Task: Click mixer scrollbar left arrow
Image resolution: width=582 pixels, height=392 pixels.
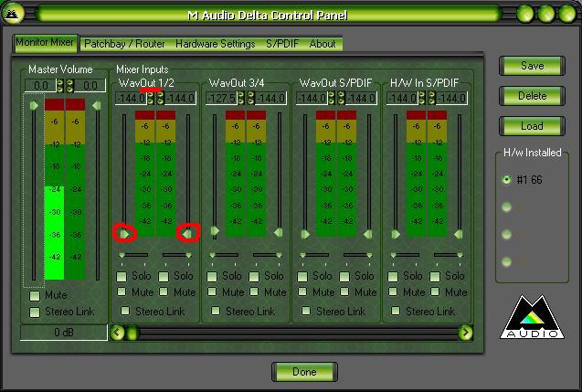Action: coord(118,333)
